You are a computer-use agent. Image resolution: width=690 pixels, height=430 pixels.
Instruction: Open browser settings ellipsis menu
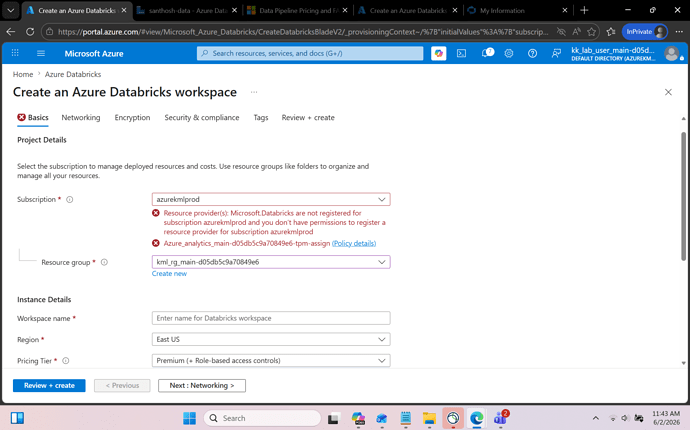[x=679, y=32]
